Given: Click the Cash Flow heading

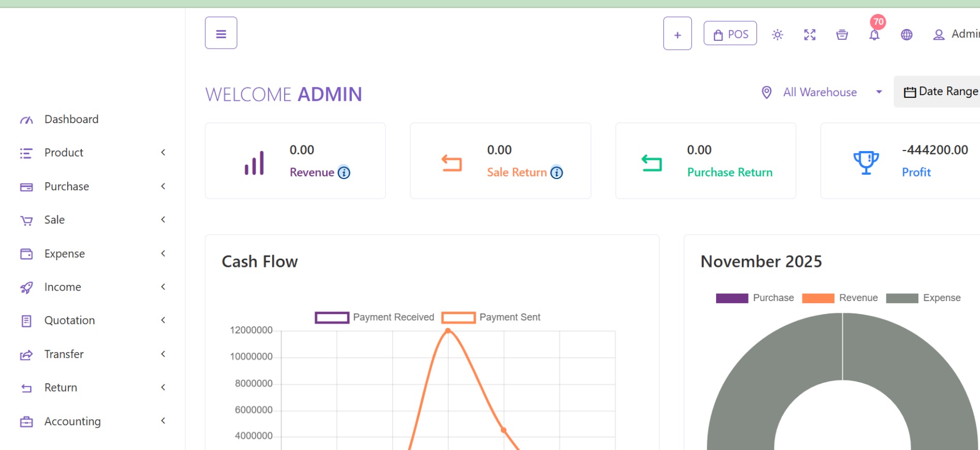Looking at the screenshot, I should (260, 262).
